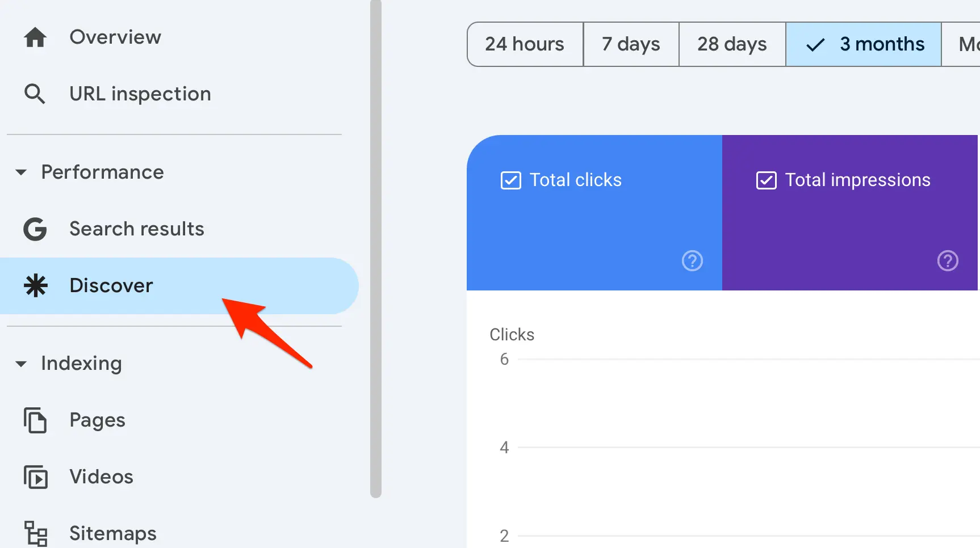980x548 pixels.
Task: Switch to the 28 days range
Action: [x=732, y=44]
